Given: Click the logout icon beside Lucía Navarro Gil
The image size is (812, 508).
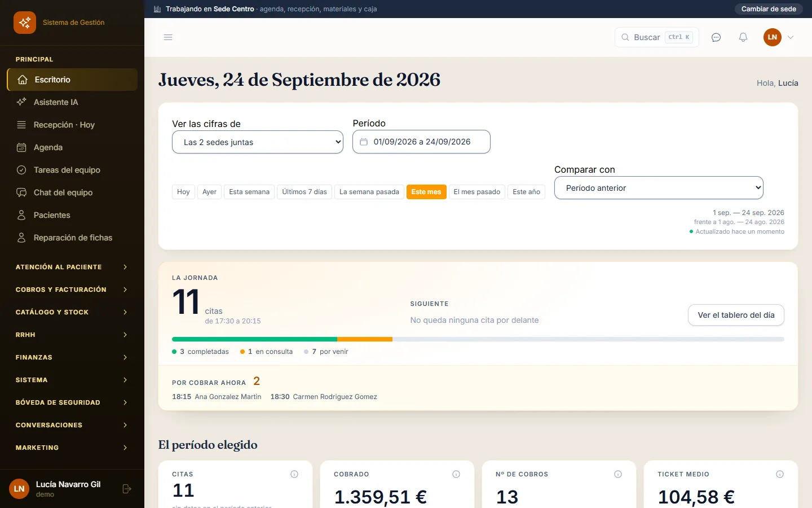Looking at the screenshot, I should pos(127,489).
